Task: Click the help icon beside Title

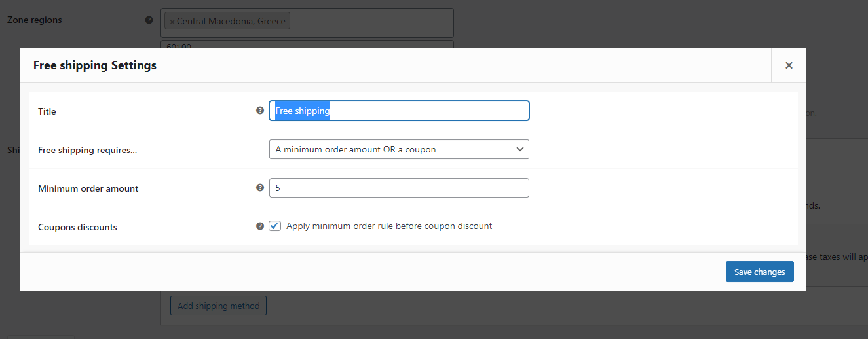Action: tap(260, 111)
